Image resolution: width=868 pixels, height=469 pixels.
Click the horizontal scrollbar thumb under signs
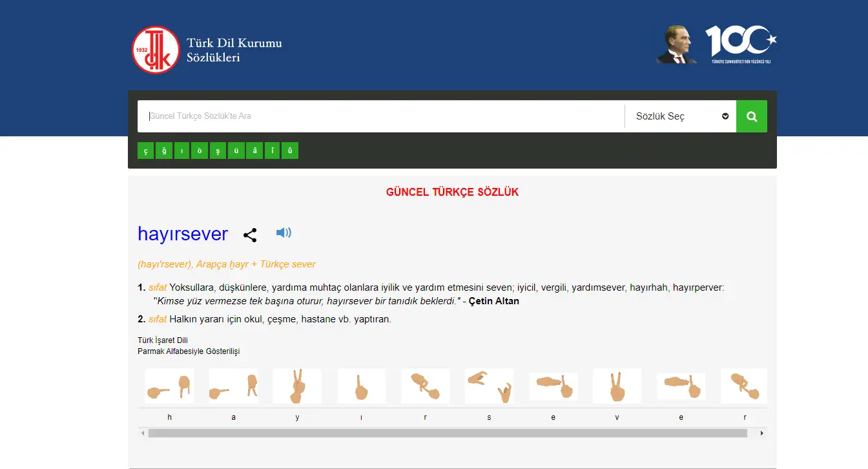(x=448, y=433)
